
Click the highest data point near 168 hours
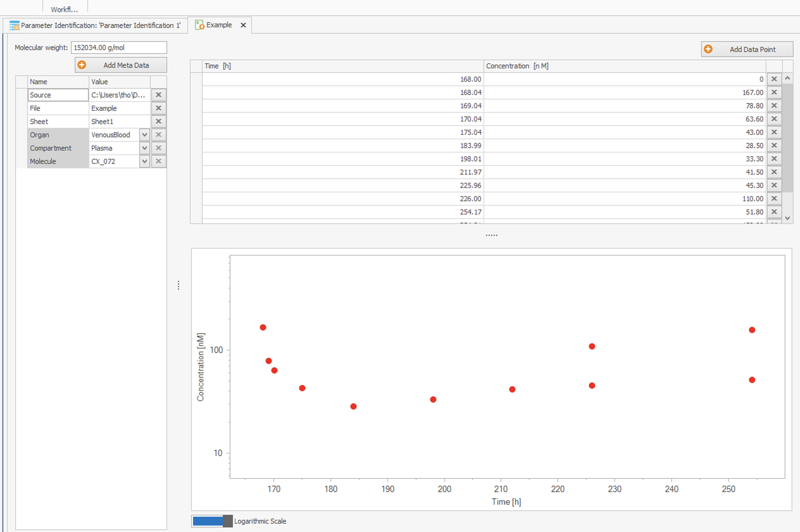pos(263,327)
